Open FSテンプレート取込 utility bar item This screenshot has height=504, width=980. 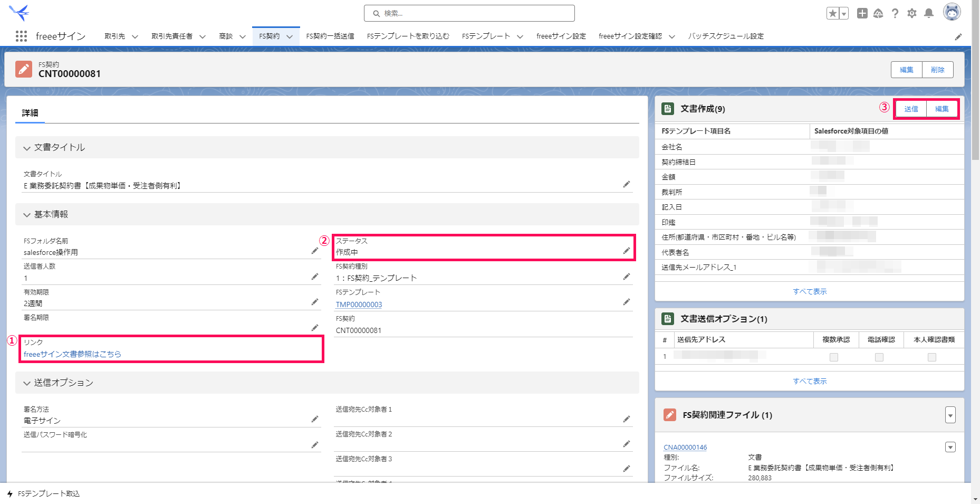point(43,493)
